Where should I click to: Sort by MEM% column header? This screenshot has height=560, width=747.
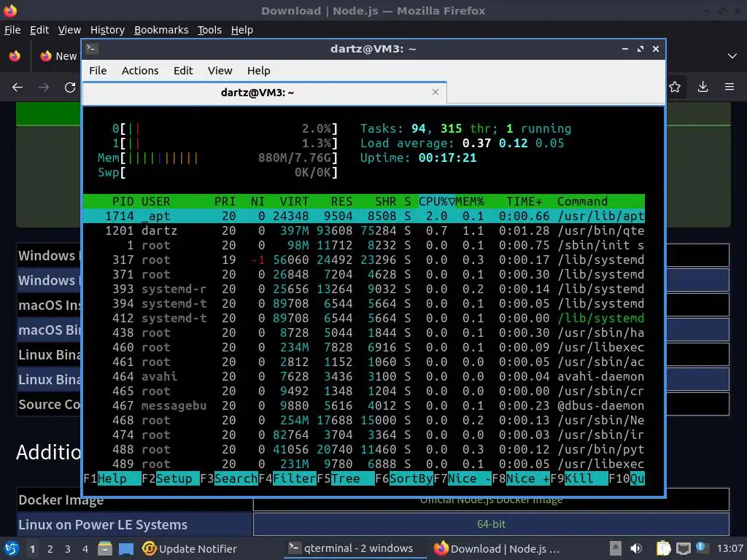pyautogui.click(x=469, y=201)
